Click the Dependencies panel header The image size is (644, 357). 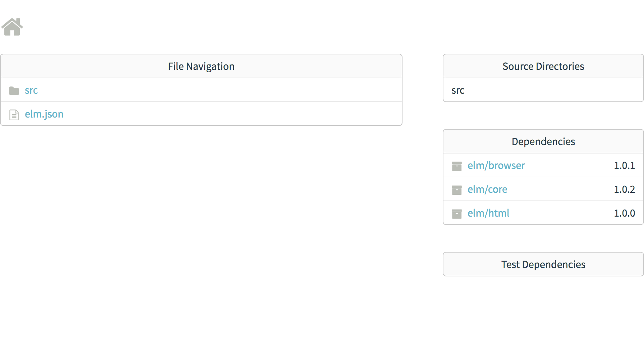pos(543,142)
